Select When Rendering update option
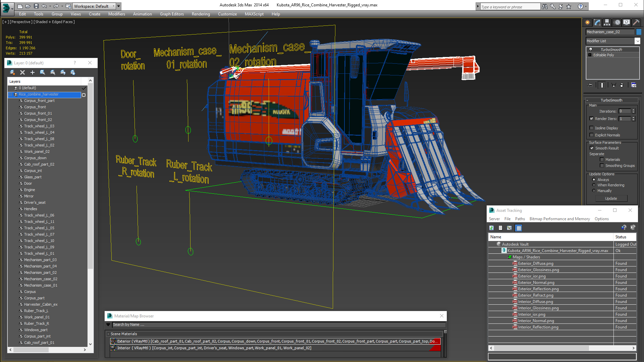The image size is (644, 362). click(594, 185)
